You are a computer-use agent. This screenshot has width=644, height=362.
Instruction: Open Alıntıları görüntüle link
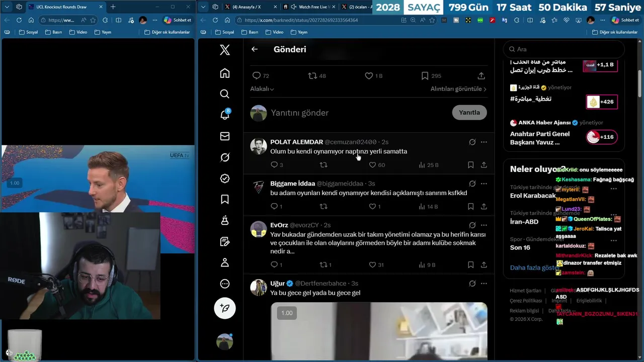(x=458, y=89)
